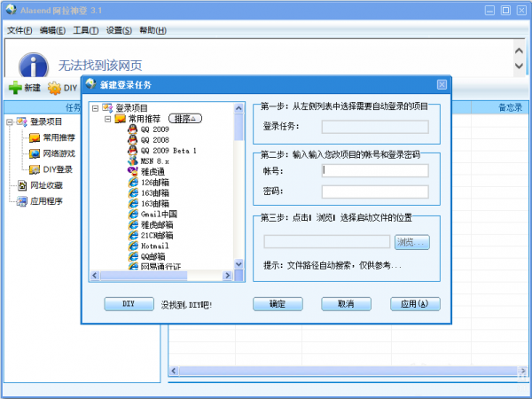The image size is (532, 399).
Task: Click the Gmail中国 IE icon
Action: pyautogui.click(x=133, y=214)
